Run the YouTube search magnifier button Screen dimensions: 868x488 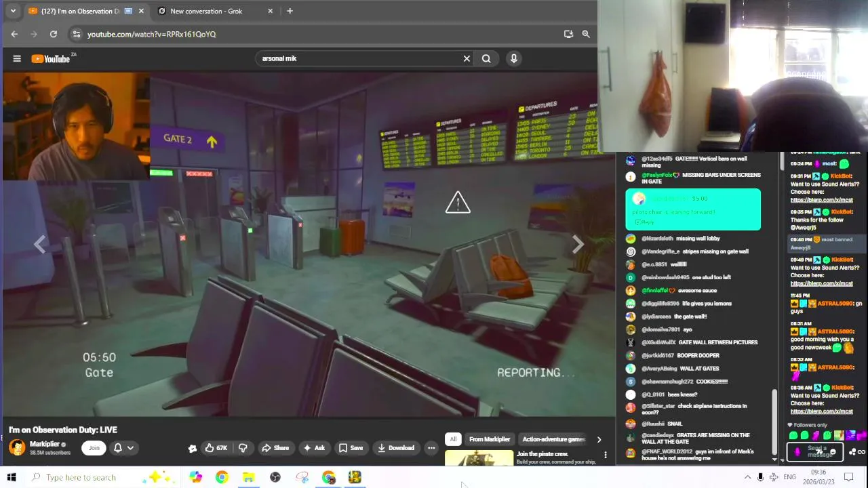486,58
